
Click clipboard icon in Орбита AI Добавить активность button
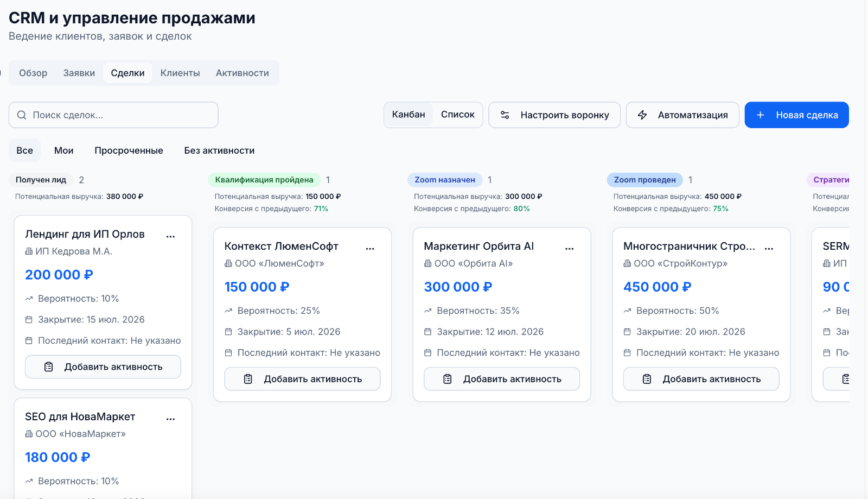point(448,379)
